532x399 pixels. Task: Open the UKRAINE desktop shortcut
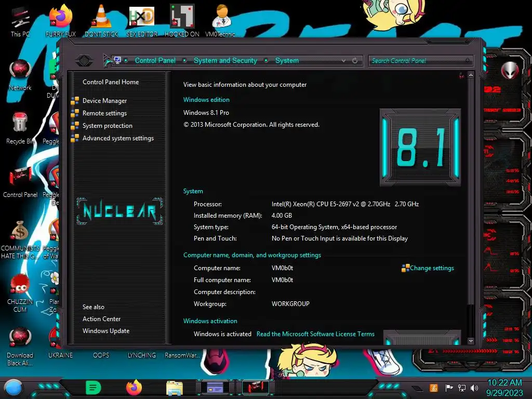pyautogui.click(x=60, y=355)
